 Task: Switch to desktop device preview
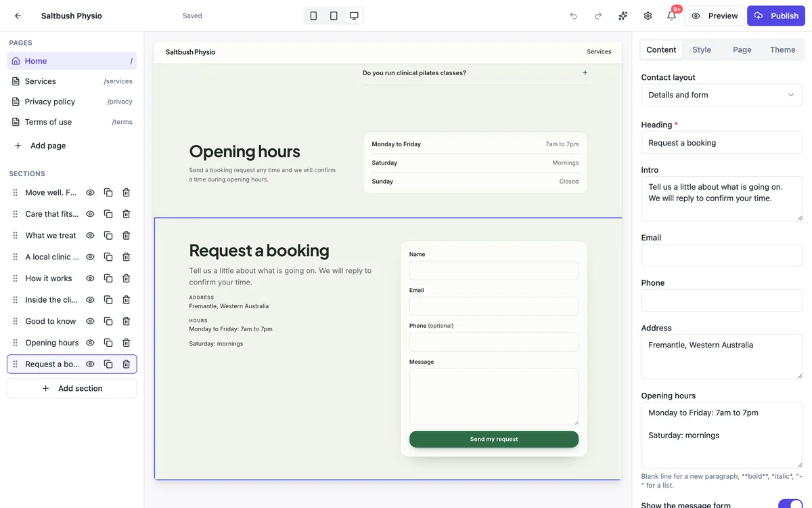click(354, 16)
